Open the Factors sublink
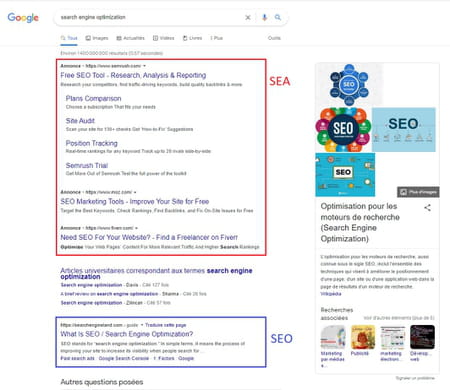 pyautogui.click(x=164, y=358)
